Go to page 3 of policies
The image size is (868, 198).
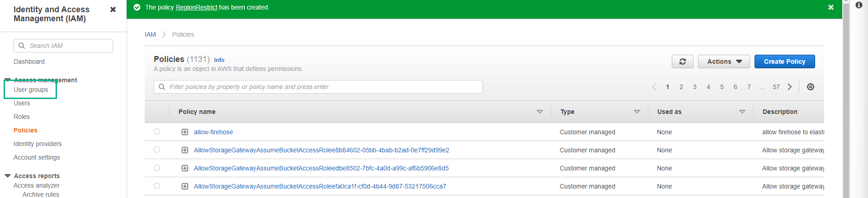pyautogui.click(x=695, y=87)
